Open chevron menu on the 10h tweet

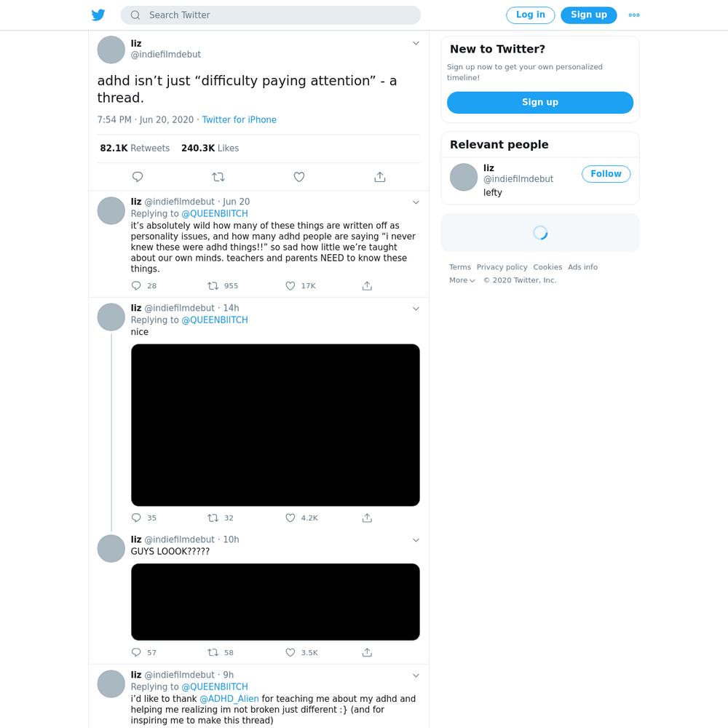pos(416,540)
